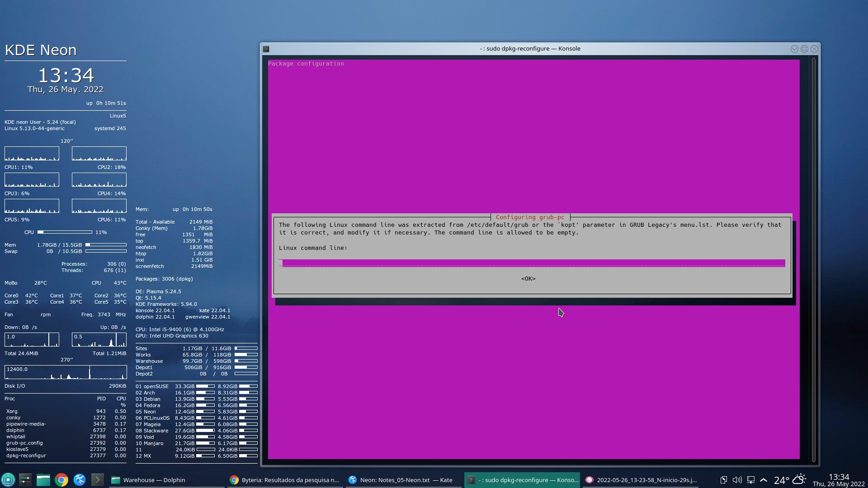Viewport: 868px width, 488px height.
Task: Open the Konsole window menu icon in the title bar
Action: pyautogui.click(x=266, y=49)
